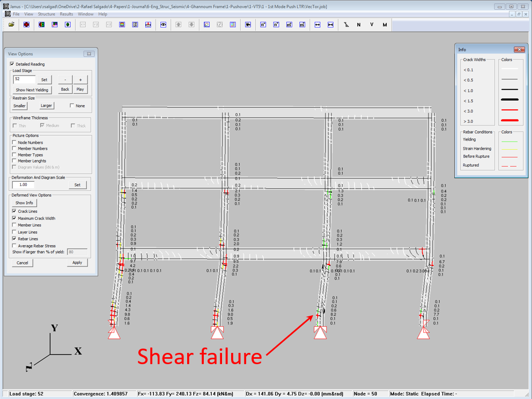This screenshot has width=532, height=399.
Task: Click the Set button for deformation scale
Action: point(77,185)
